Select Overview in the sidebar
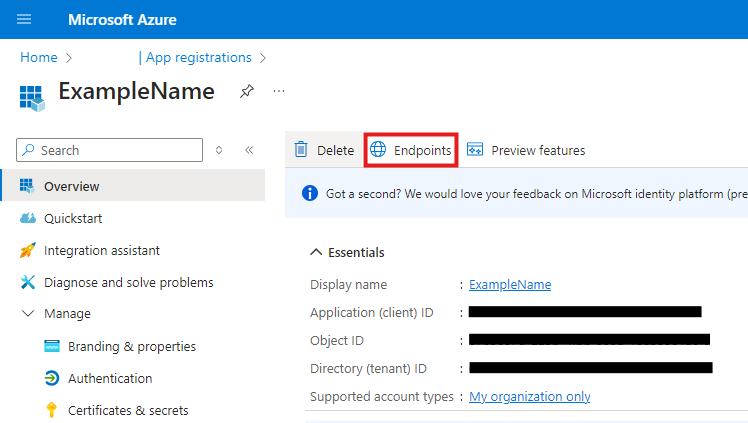This screenshot has height=423, width=748. coord(133,186)
